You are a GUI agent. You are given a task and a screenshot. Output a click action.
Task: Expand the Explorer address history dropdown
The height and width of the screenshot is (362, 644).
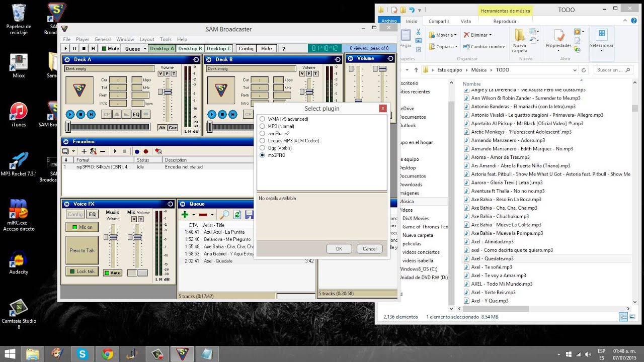click(x=575, y=70)
